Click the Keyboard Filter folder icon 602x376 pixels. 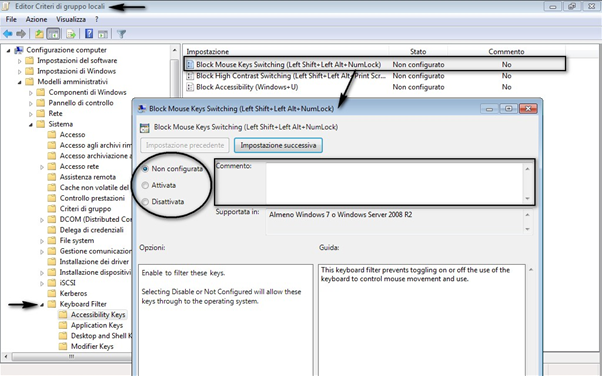[x=52, y=304]
